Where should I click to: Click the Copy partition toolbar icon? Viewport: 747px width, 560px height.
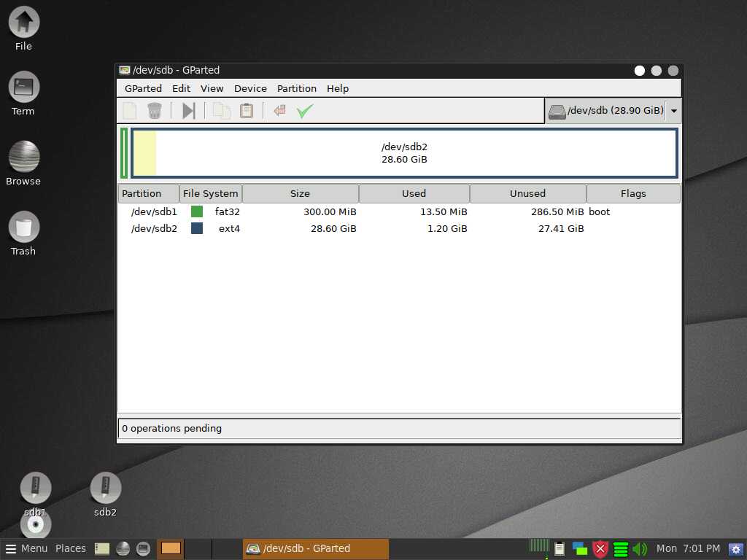click(222, 111)
